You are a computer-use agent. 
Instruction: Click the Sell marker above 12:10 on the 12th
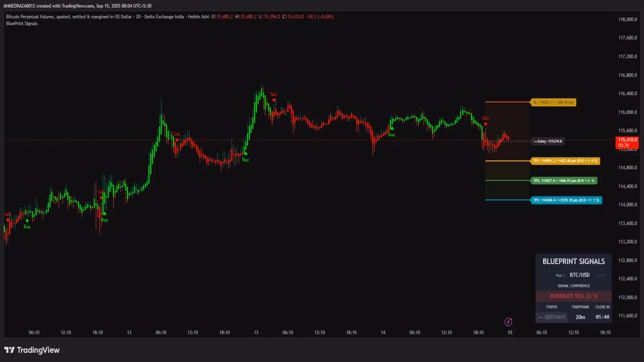coord(177,140)
